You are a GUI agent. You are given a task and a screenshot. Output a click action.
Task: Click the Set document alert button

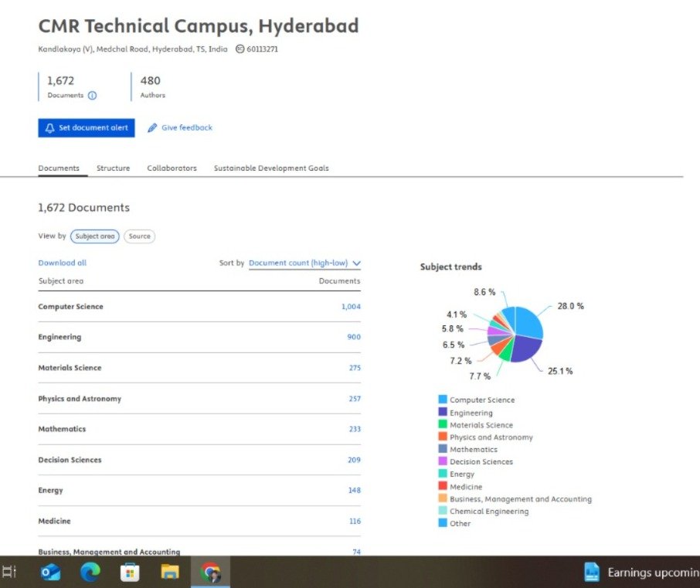pos(86,128)
